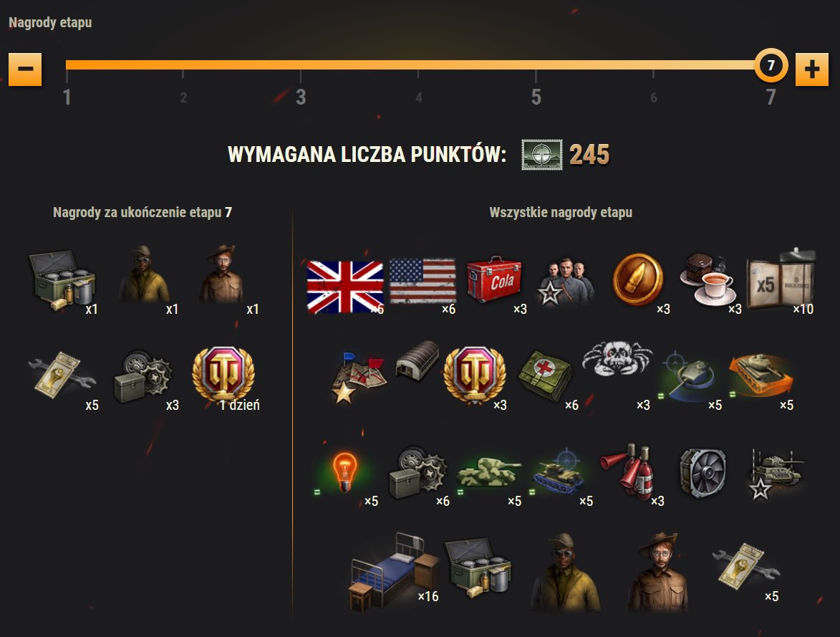Click the first aid kit icon

(545, 375)
